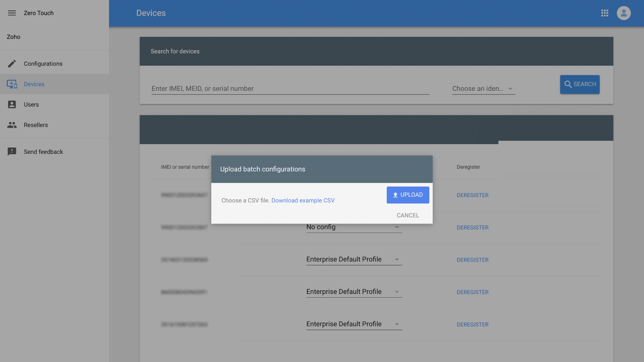The height and width of the screenshot is (362, 644).
Task: Click the Resellers people icon
Action: 12,125
